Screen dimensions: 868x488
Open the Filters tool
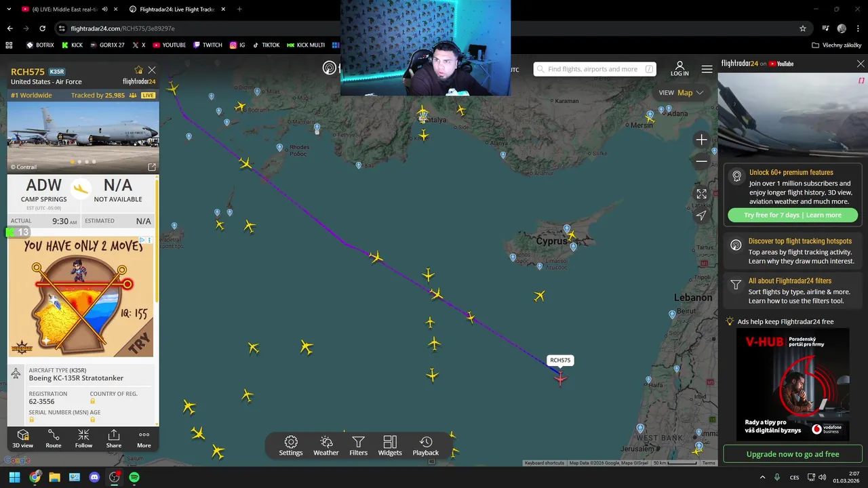[358, 446]
